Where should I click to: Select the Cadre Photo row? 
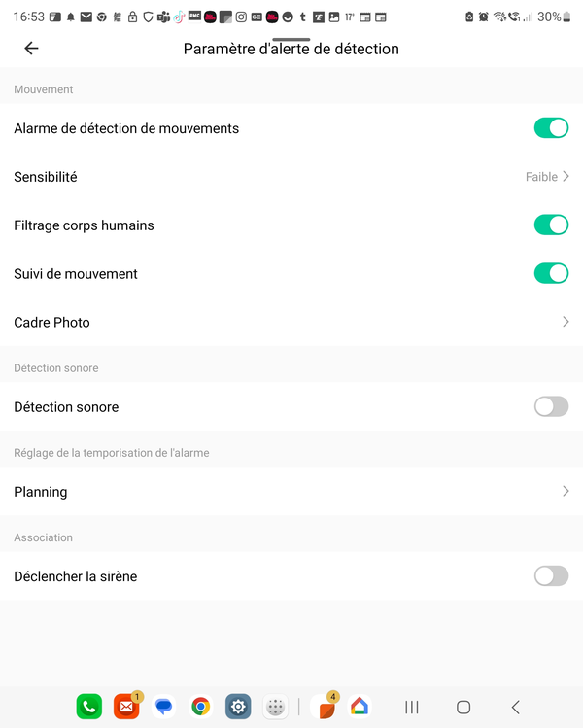click(x=291, y=322)
